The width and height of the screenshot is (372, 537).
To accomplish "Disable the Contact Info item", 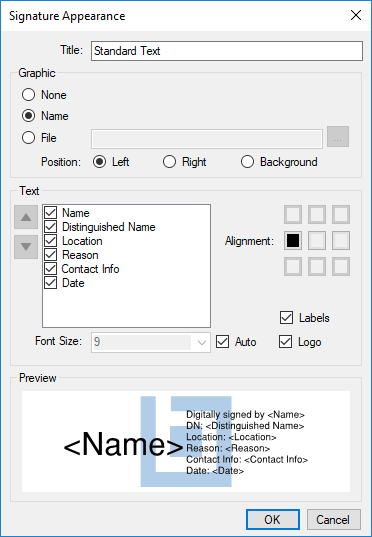I will coord(51,269).
